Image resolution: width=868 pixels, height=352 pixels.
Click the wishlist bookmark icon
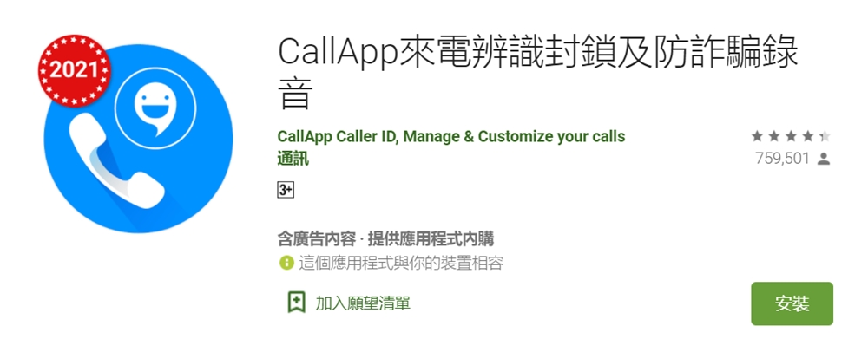click(297, 303)
